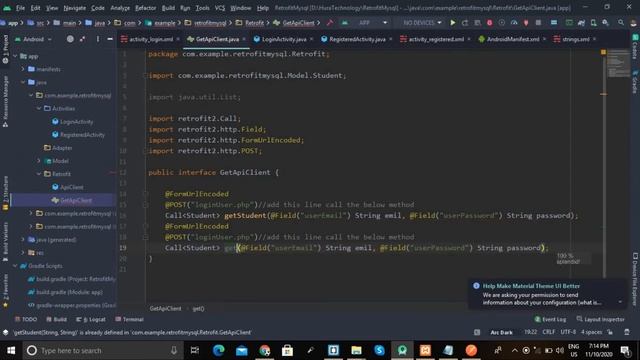Click the CRLF line separator in status bar
The height and width of the screenshot is (360, 640).
coord(549,332)
